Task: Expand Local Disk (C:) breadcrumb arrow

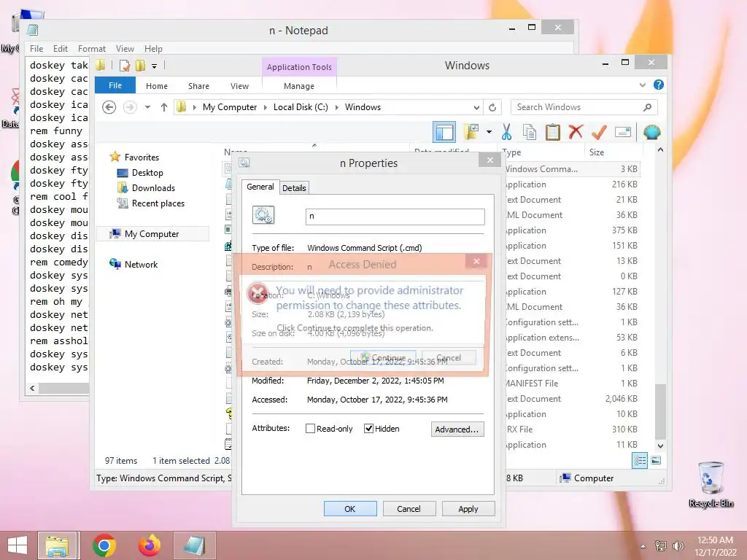Action: (336, 107)
